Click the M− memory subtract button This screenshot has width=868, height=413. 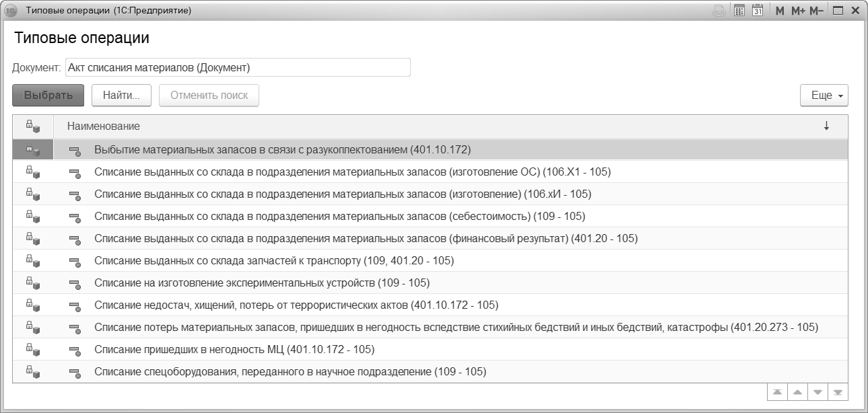(816, 11)
